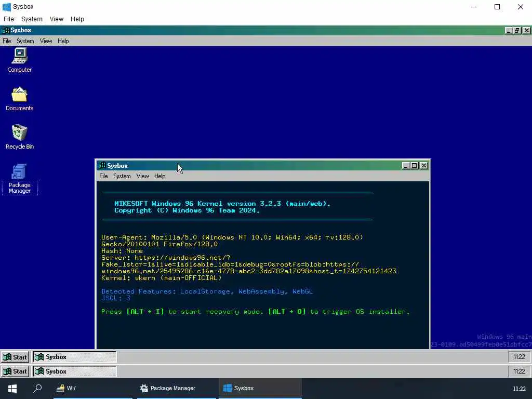Open Help menu of outermost Sysbox window
Viewport: 532px width, 399px height.
(77, 19)
